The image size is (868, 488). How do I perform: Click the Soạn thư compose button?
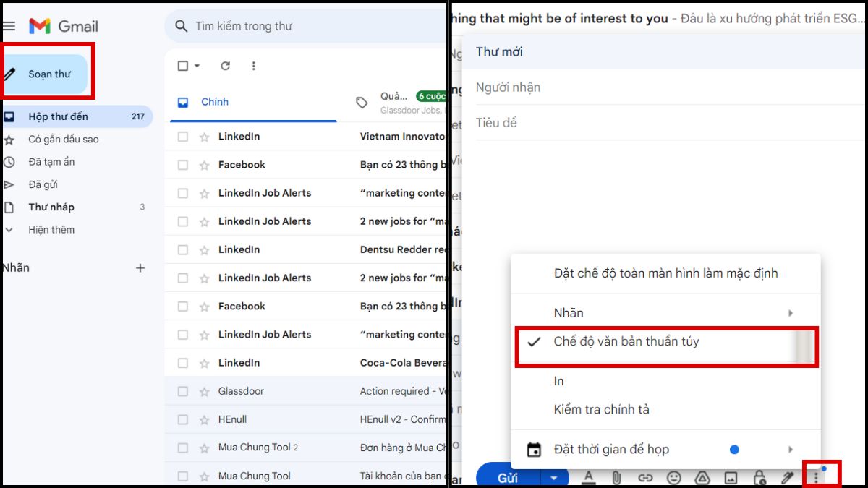click(x=46, y=74)
